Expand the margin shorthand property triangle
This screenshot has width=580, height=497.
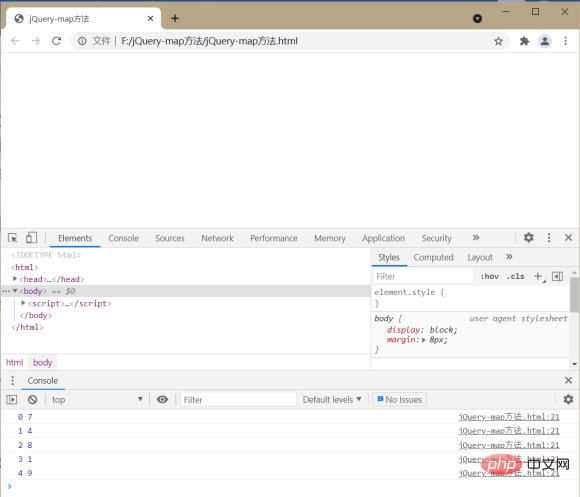pyautogui.click(x=424, y=340)
